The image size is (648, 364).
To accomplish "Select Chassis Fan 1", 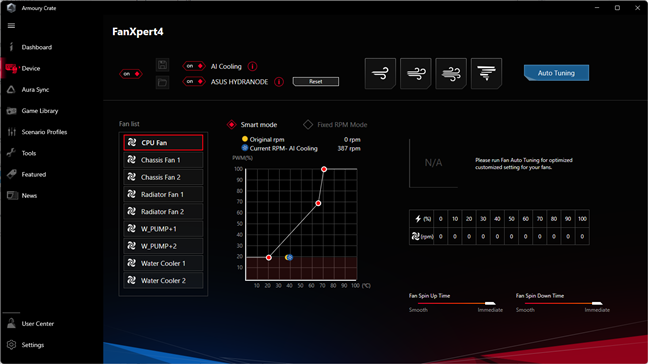I will (x=163, y=160).
